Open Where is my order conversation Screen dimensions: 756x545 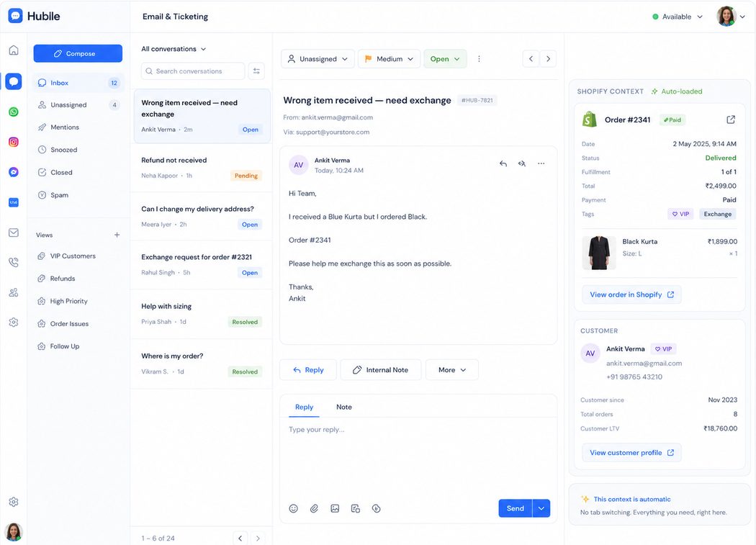click(202, 364)
